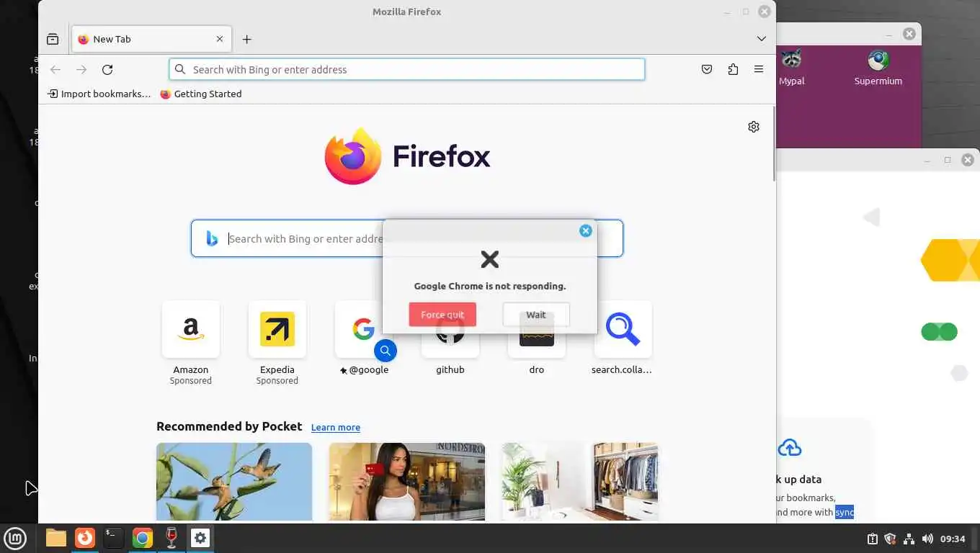The width and height of the screenshot is (980, 553).
Task: Open the Mypal icon in background window
Action: (792, 67)
